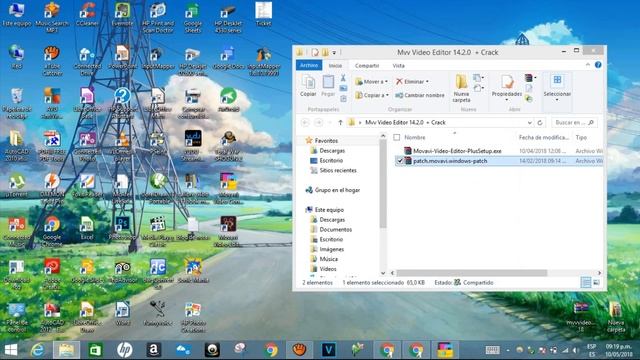Open Google Chrome desktop shortcut

click(52, 231)
